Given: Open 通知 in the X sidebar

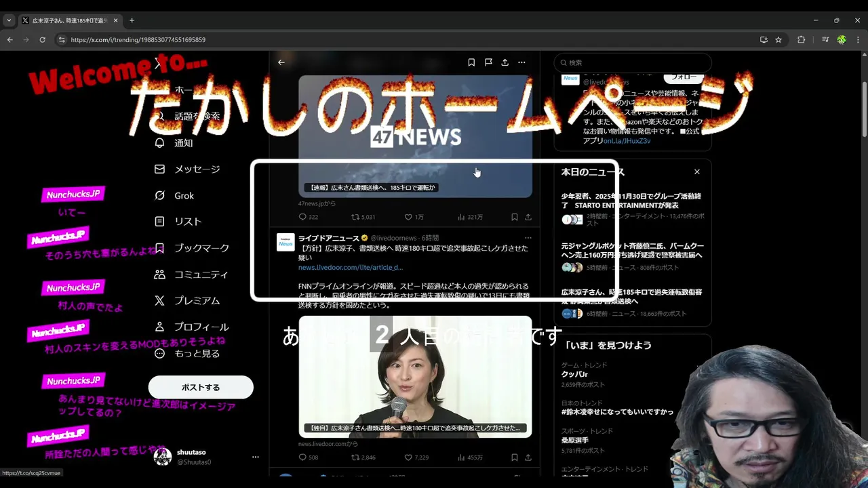Looking at the screenshot, I should (174, 143).
